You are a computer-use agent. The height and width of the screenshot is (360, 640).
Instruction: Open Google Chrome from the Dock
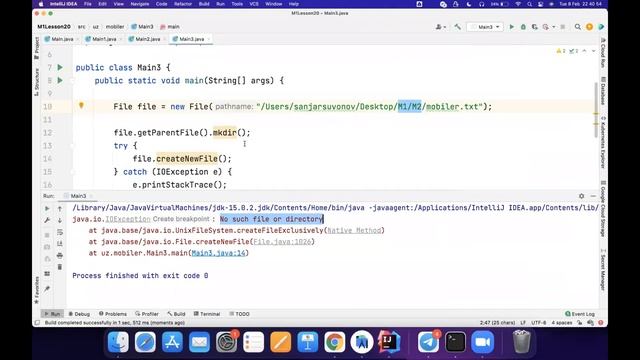[334, 342]
